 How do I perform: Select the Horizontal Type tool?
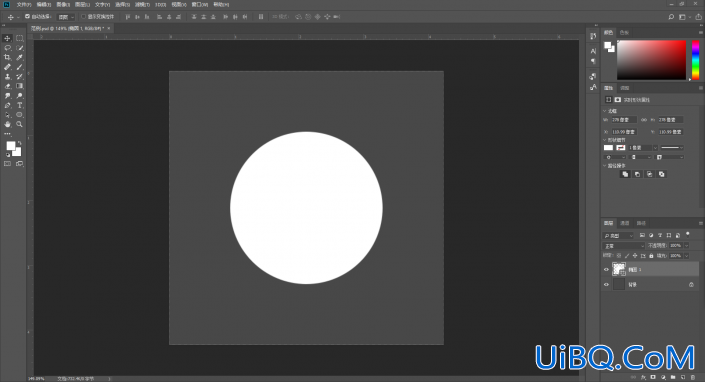tap(20, 105)
